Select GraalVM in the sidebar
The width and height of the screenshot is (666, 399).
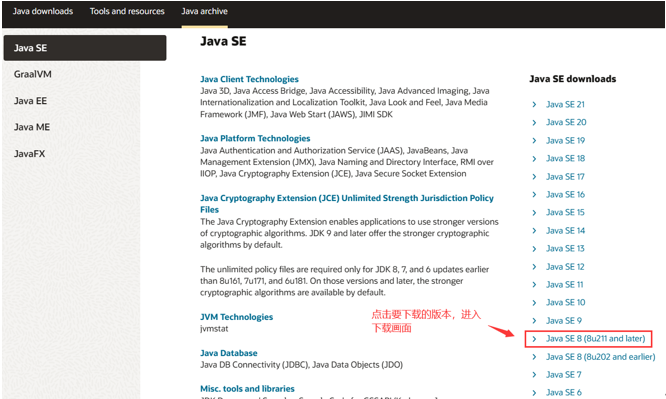[x=33, y=74]
